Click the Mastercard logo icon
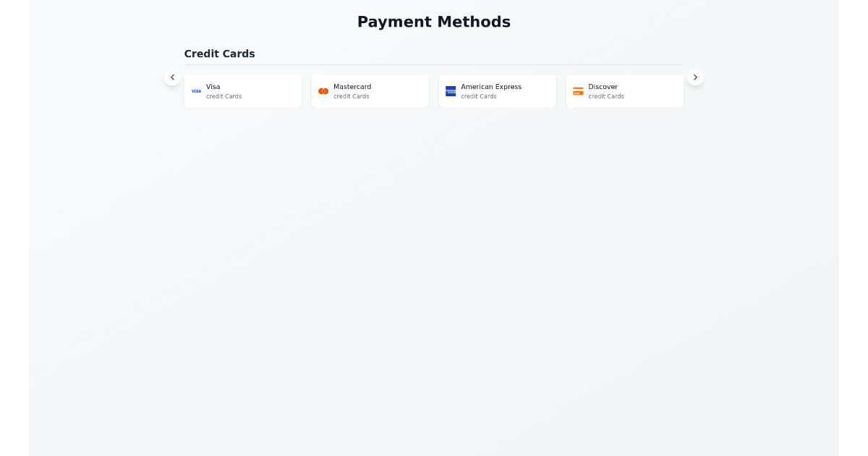 (323, 91)
